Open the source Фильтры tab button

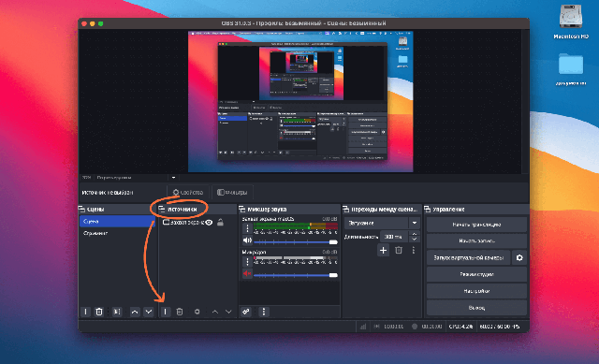[232, 193]
